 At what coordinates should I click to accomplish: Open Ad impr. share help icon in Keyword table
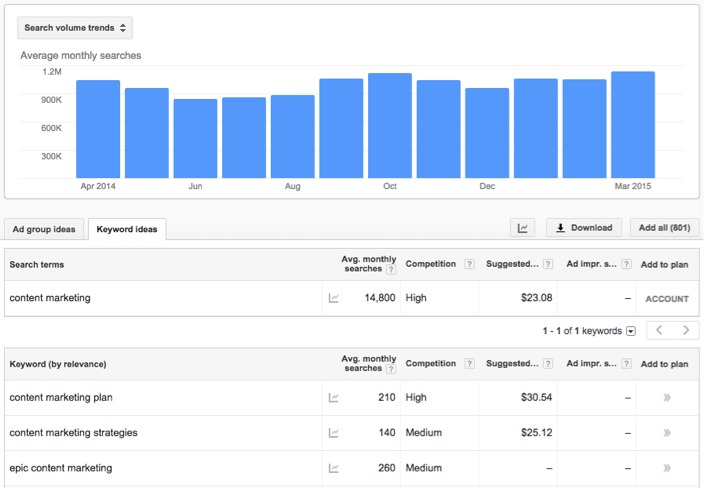[626, 364]
